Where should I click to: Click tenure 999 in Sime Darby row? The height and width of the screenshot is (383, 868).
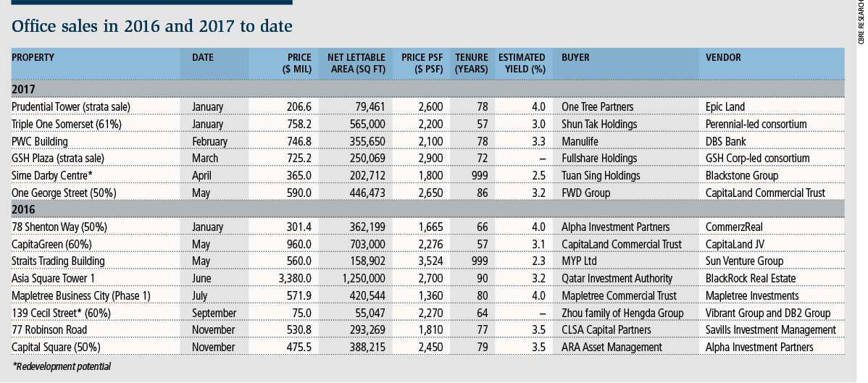point(480,175)
